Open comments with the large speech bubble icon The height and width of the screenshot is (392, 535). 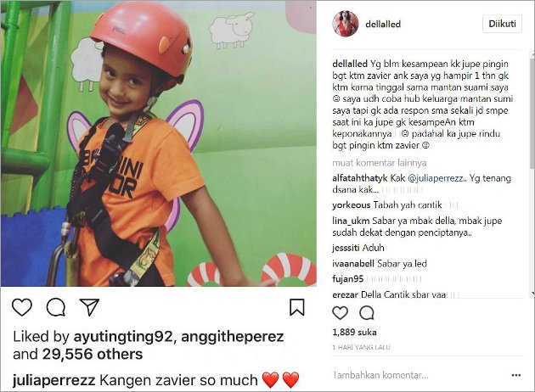56,307
